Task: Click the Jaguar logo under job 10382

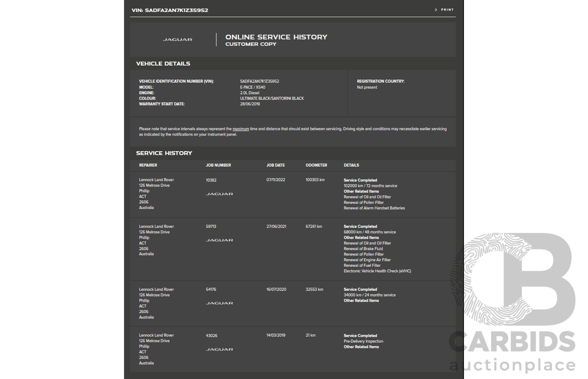Action: (x=220, y=194)
